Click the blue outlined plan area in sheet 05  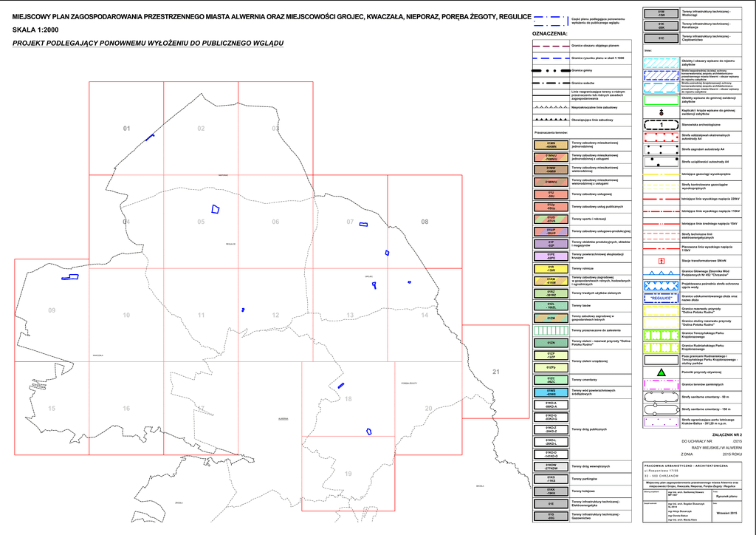pos(216,209)
